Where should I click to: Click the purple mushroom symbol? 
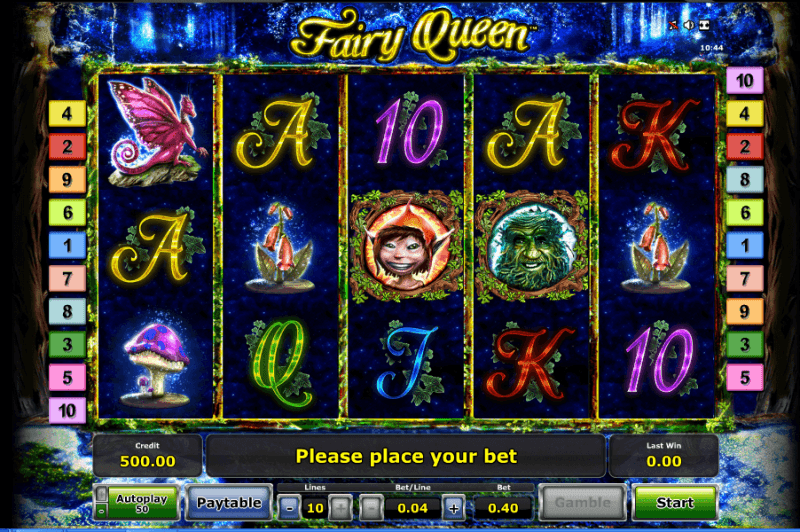(156, 360)
